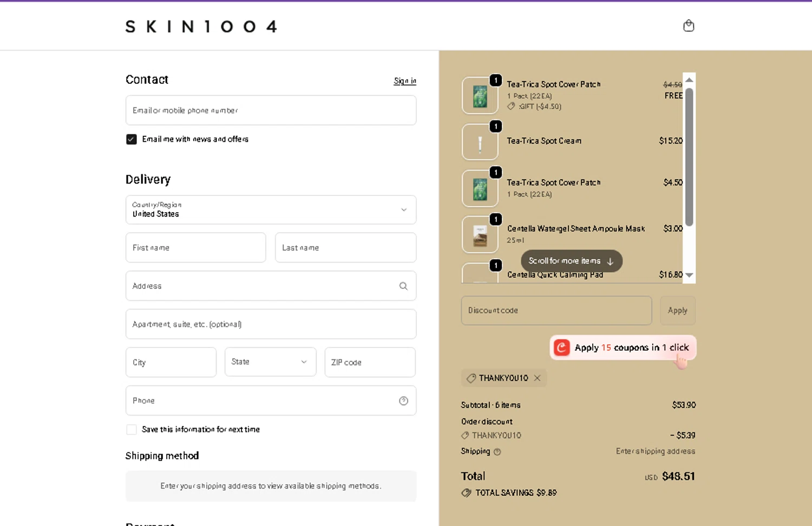Click the SKIN1004 logo
The width and height of the screenshot is (812, 526).
[201, 27]
